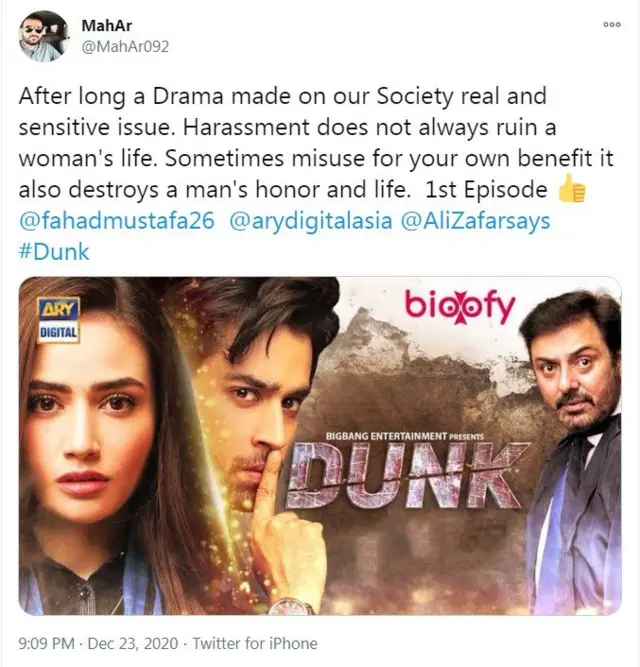Click the ARY Digital logo on poster

pyautogui.click(x=58, y=320)
